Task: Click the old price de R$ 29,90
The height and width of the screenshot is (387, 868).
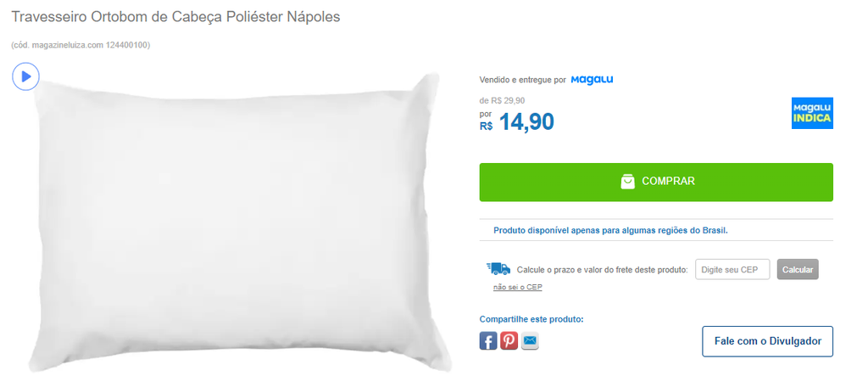Action: point(502,101)
